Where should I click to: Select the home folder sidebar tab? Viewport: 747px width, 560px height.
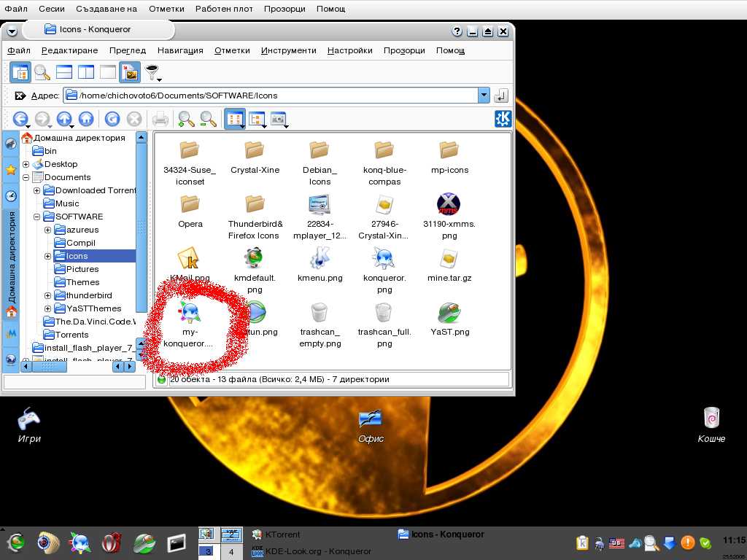tap(12, 264)
